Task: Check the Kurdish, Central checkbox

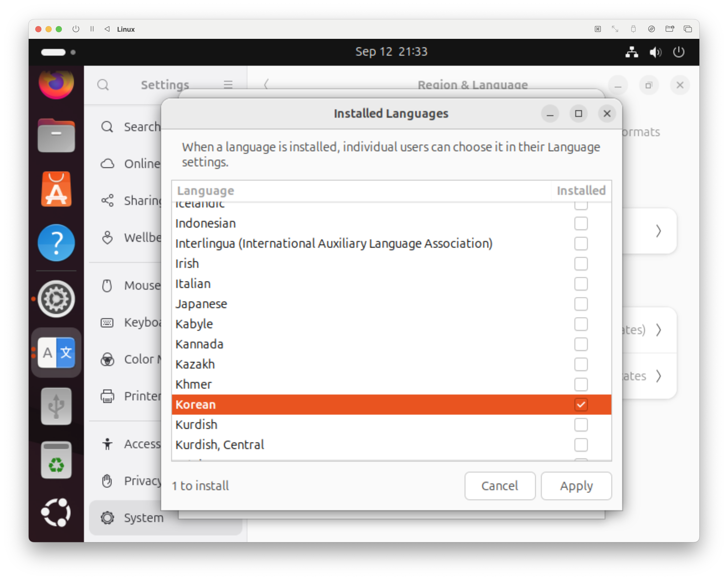Action: point(581,445)
